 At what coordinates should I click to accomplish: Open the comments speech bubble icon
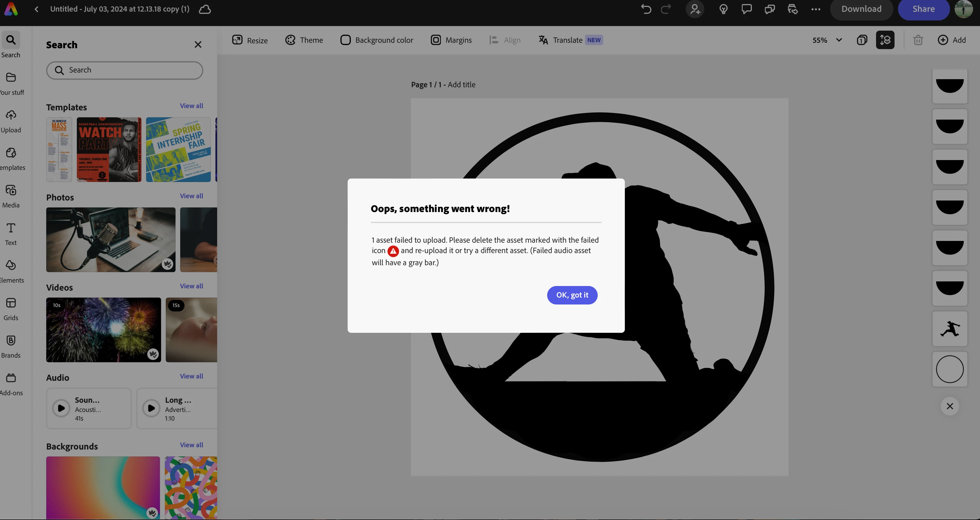[746, 9]
